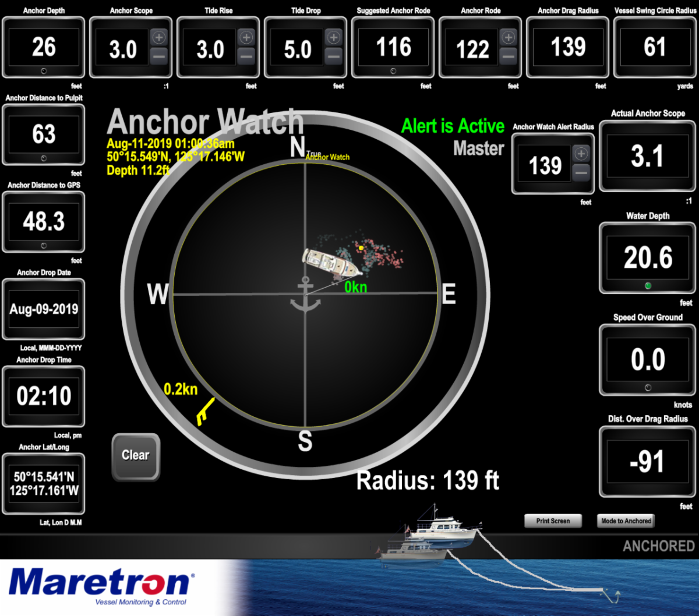The width and height of the screenshot is (699, 616).
Task: Click Mode to Anchored button
Action: (x=626, y=521)
